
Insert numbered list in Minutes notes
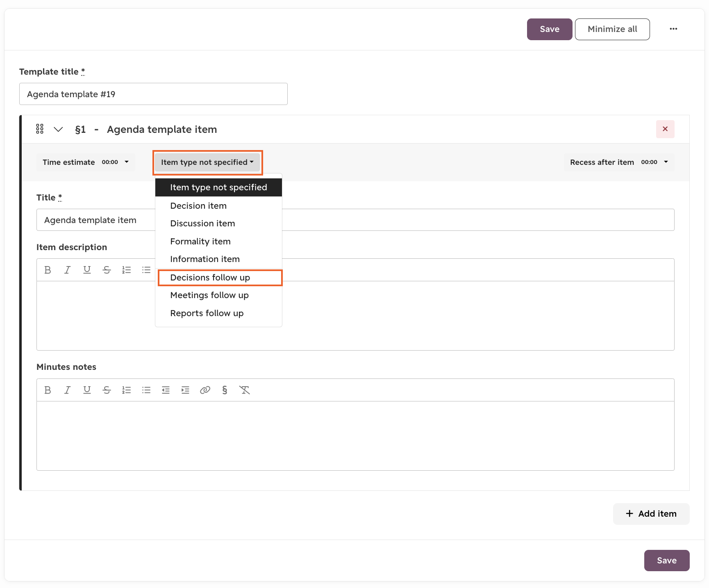[x=126, y=390]
